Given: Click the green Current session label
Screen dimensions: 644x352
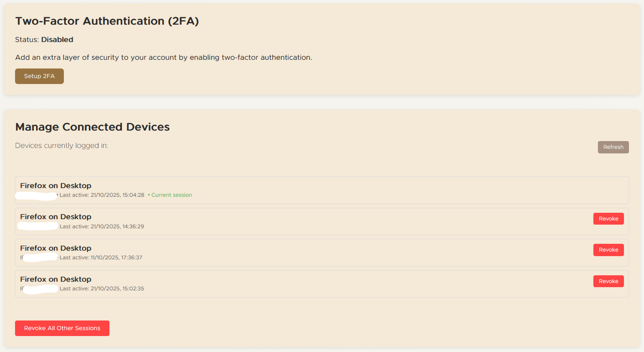Looking at the screenshot, I should click(171, 194).
